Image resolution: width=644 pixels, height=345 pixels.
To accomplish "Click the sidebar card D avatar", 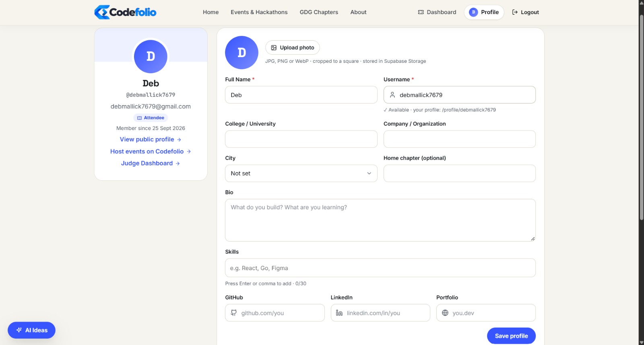I will tap(151, 56).
